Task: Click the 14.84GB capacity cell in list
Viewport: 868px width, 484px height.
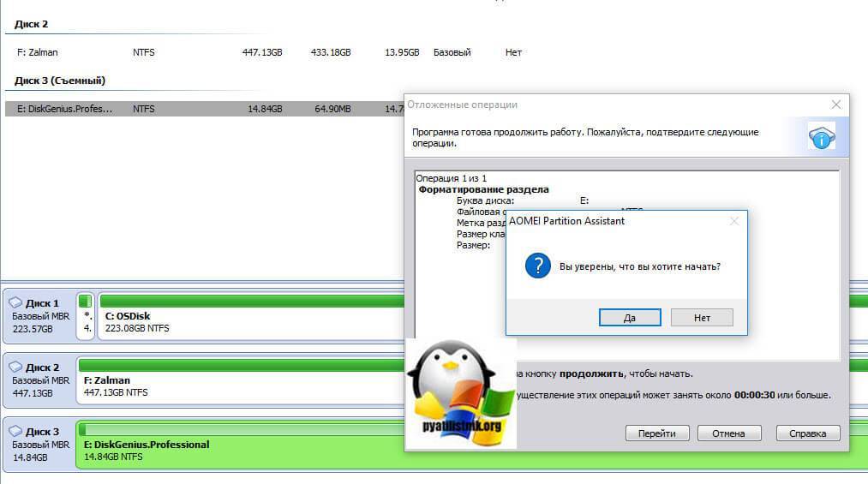Action: 265,109
